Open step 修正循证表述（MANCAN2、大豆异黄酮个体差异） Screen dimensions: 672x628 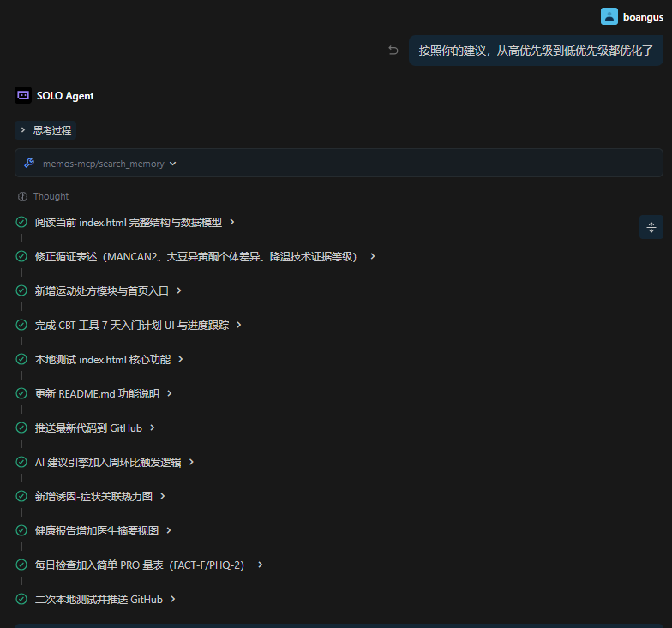[195, 257]
